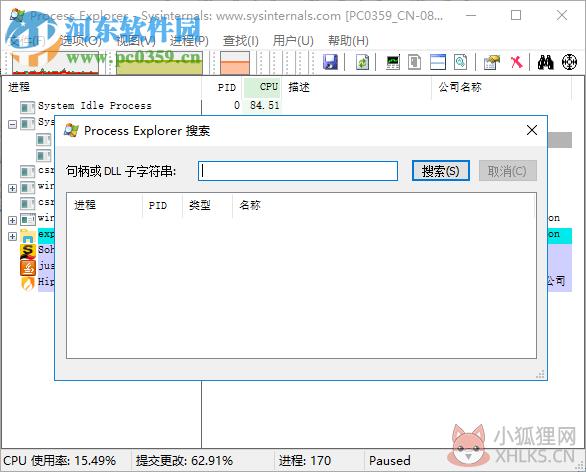Open the 选项(O) menu
Viewport: 586px width, 472px height.
[81, 40]
